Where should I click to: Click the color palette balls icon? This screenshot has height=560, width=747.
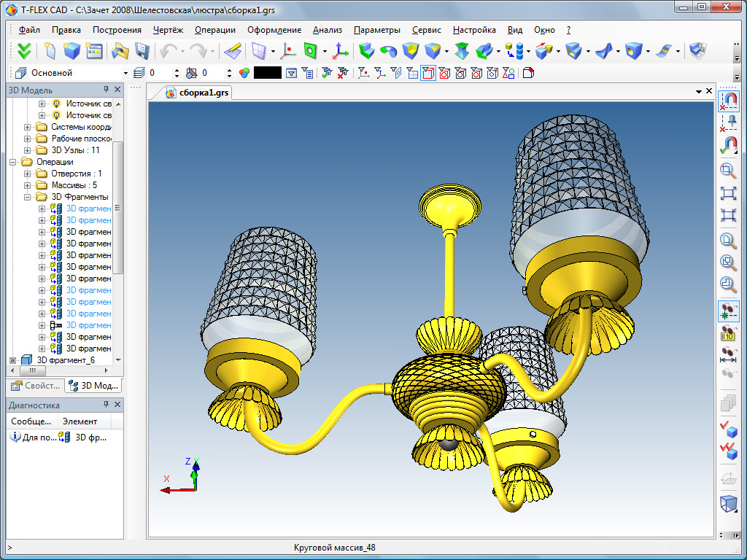pyautogui.click(x=244, y=73)
